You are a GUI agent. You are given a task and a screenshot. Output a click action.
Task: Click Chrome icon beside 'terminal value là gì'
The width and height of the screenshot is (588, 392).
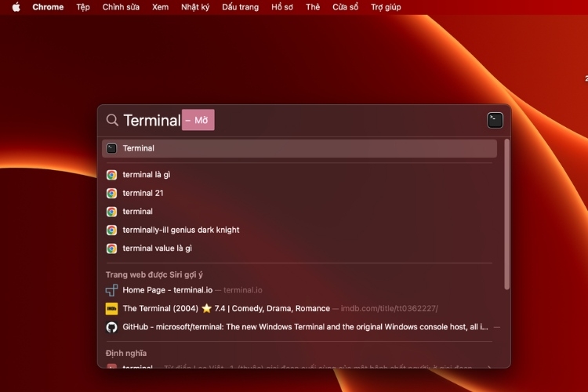tap(112, 249)
